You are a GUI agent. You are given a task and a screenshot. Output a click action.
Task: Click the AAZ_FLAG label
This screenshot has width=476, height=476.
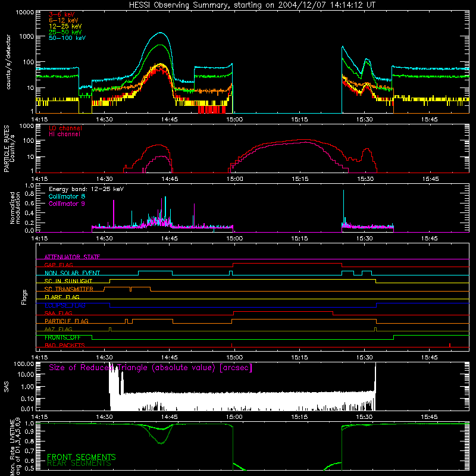click(58, 330)
